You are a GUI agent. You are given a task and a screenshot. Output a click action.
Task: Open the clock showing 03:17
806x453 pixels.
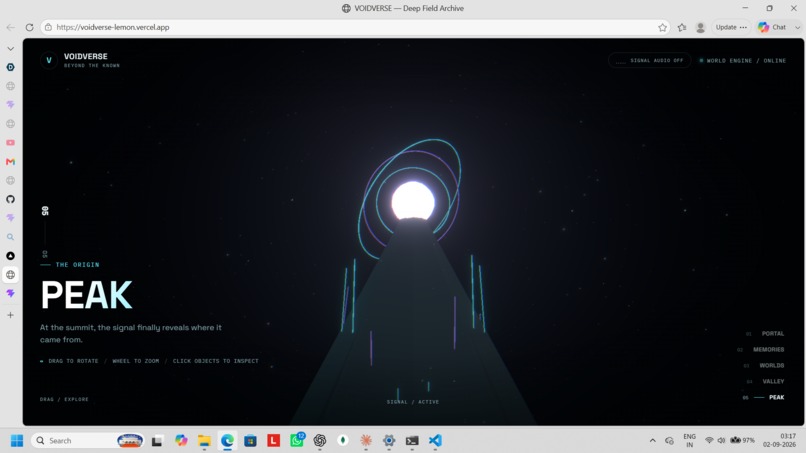coord(780,441)
